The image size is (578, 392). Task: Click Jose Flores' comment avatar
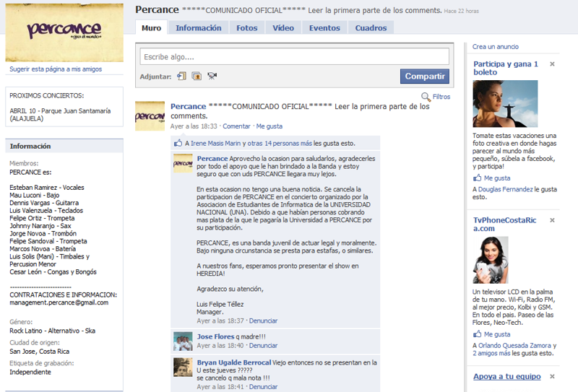coord(183,341)
